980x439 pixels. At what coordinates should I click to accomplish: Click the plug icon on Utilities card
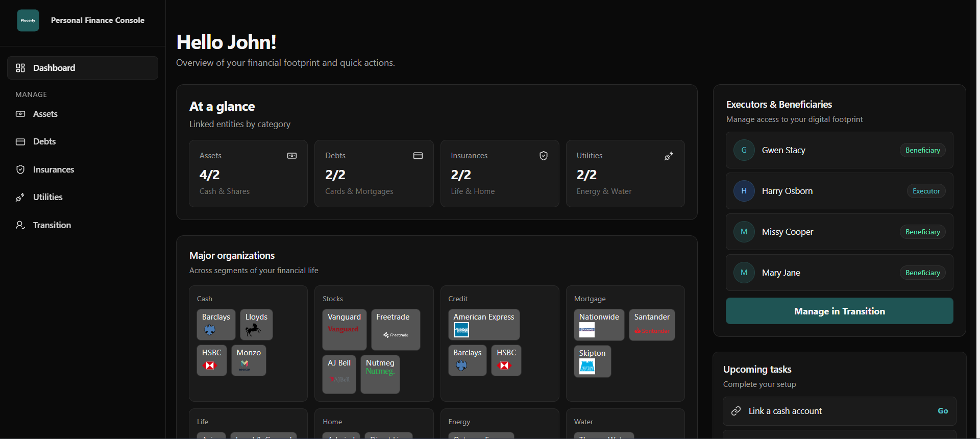click(x=669, y=156)
